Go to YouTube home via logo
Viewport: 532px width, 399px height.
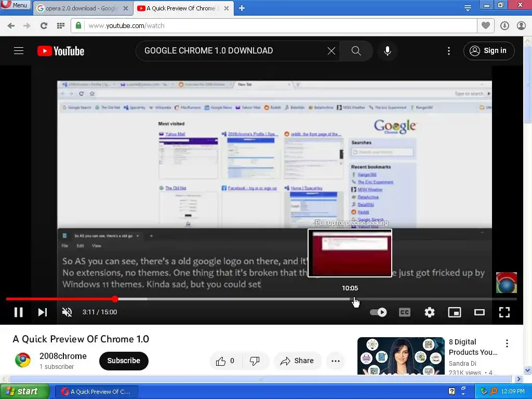[61, 51]
